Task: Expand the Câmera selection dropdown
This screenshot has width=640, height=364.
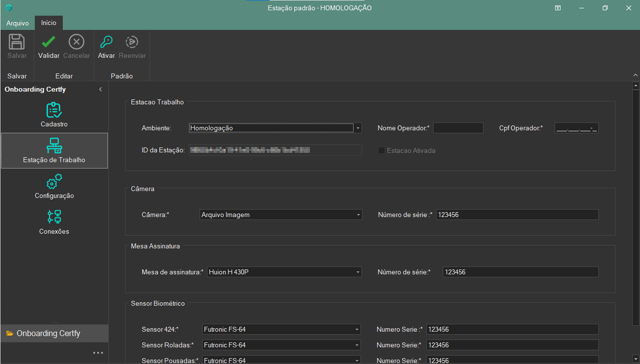Action: [x=358, y=215]
